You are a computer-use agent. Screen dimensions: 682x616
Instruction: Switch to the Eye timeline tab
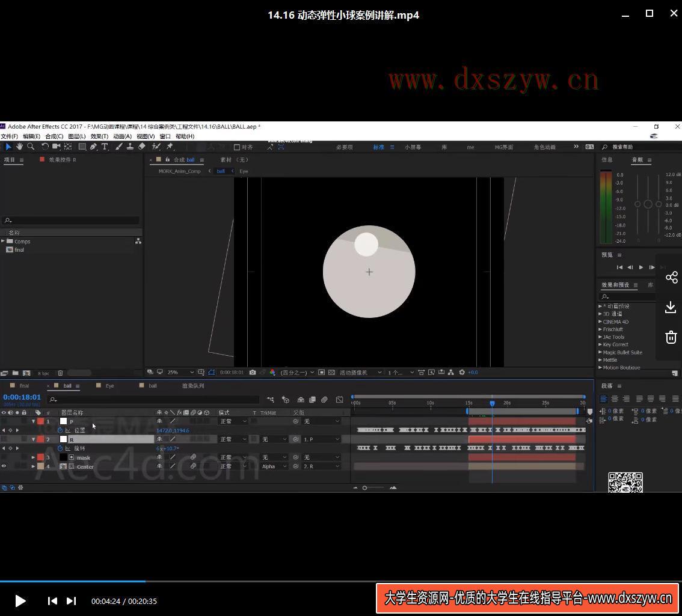click(x=109, y=386)
